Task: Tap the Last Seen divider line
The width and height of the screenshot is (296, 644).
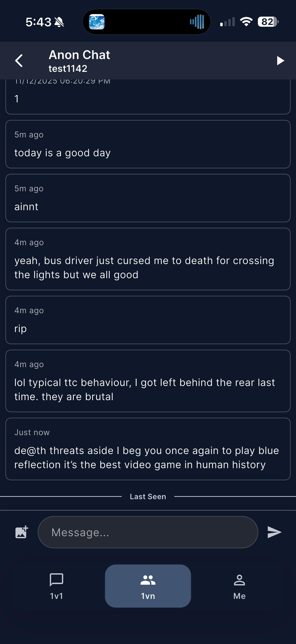Action: coord(148,496)
